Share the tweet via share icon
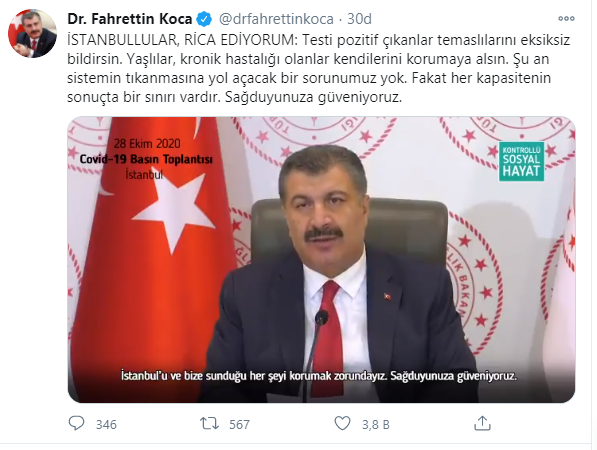 [482, 423]
